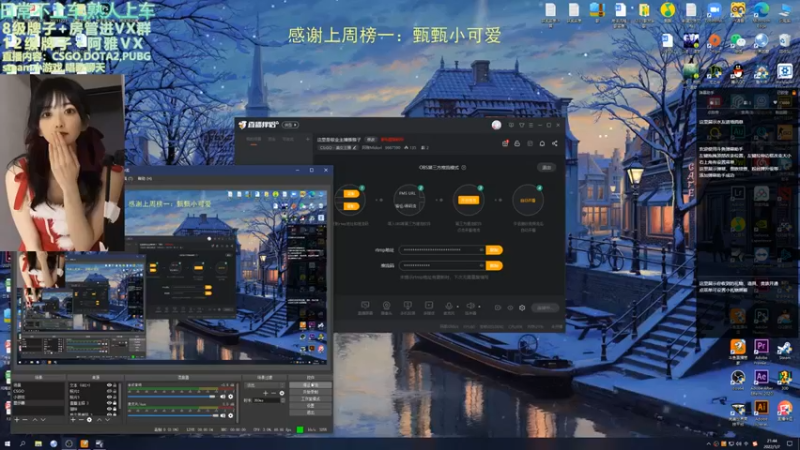Toggle visibility of first OBS source
The image size is (800, 450).
(109, 385)
